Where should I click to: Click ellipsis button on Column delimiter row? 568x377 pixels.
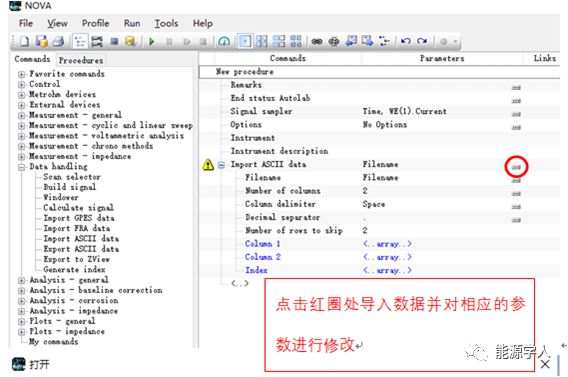pos(516,207)
